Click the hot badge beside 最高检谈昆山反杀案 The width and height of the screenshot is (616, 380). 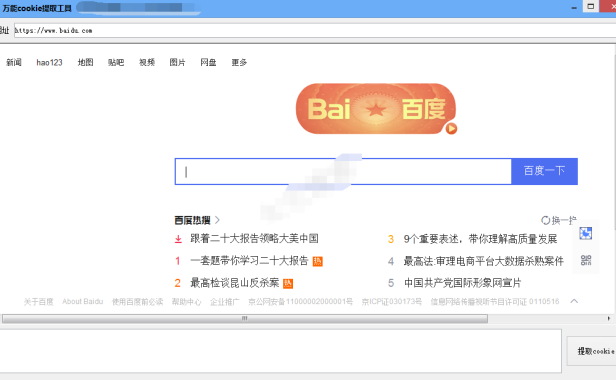288,283
